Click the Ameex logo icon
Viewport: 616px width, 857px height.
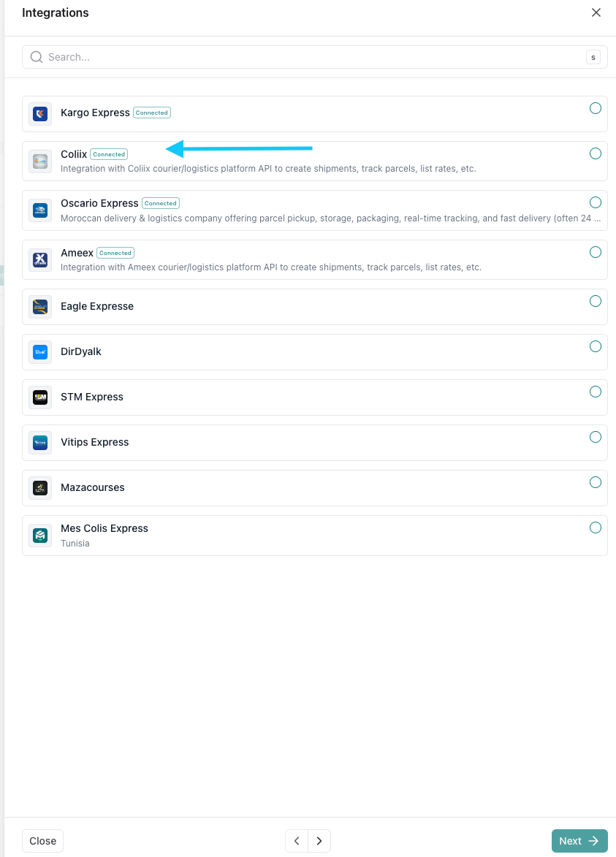click(40, 259)
